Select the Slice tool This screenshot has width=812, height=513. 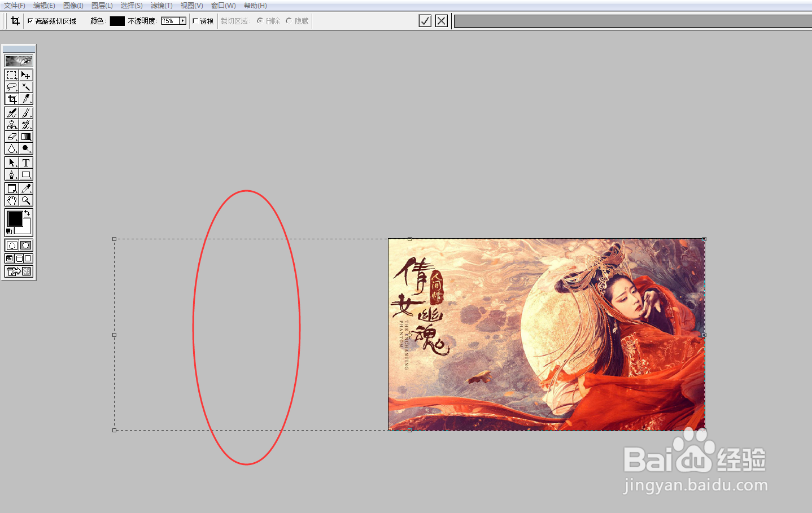[26, 99]
